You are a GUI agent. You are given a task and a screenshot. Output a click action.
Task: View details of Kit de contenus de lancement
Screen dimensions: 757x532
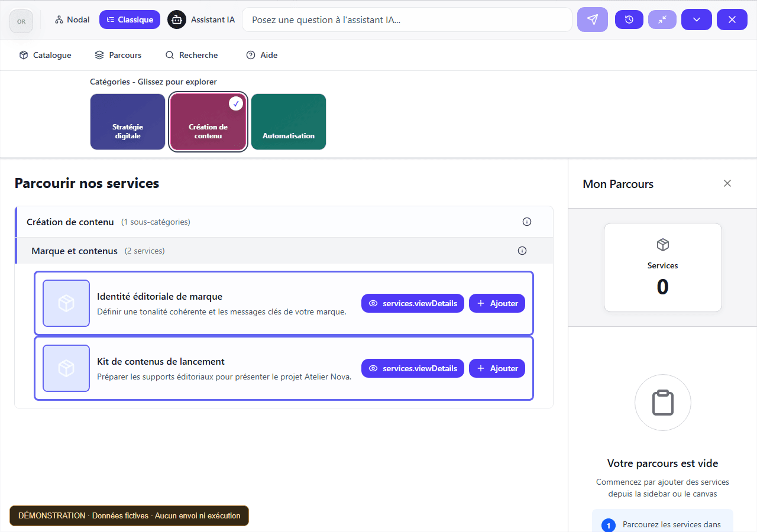click(413, 368)
